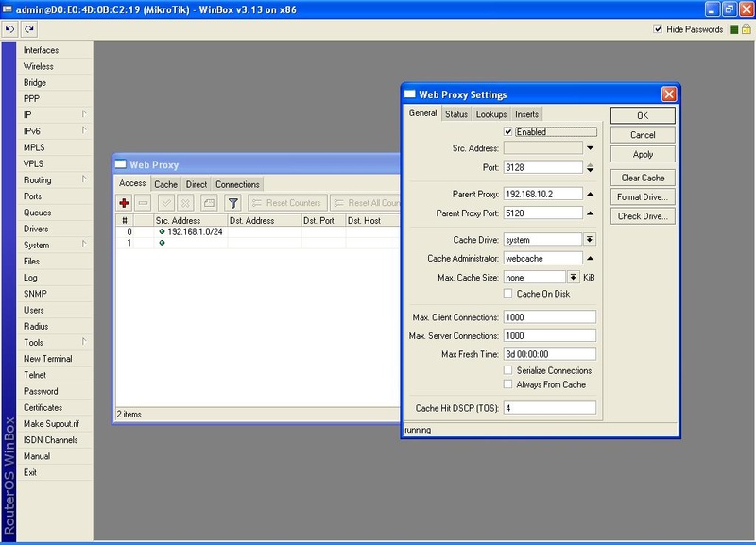Toggle the Hide Passwords checkbox
Image resolution: width=756 pixels, height=545 pixels.
pyautogui.click(x=659, y=29)
